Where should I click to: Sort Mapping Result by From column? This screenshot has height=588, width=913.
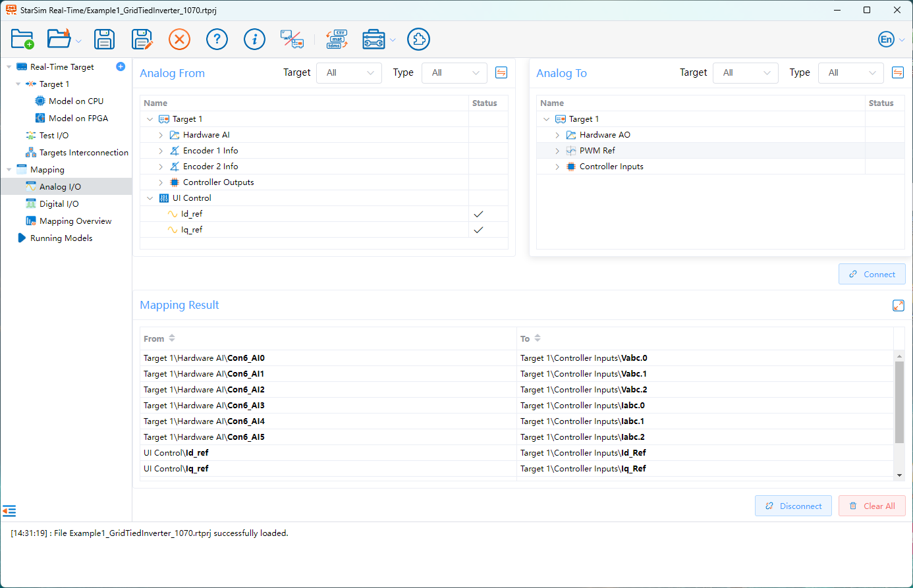[x=172, y=338]
